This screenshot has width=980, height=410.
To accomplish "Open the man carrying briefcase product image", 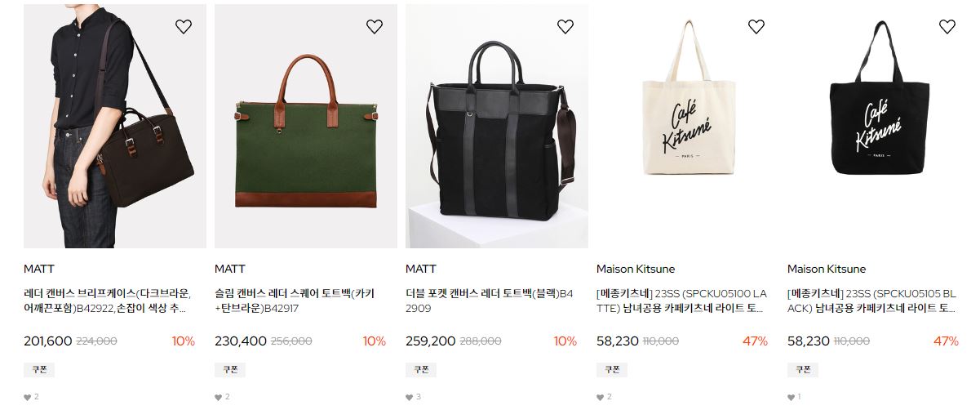I will tap(115, 126).
